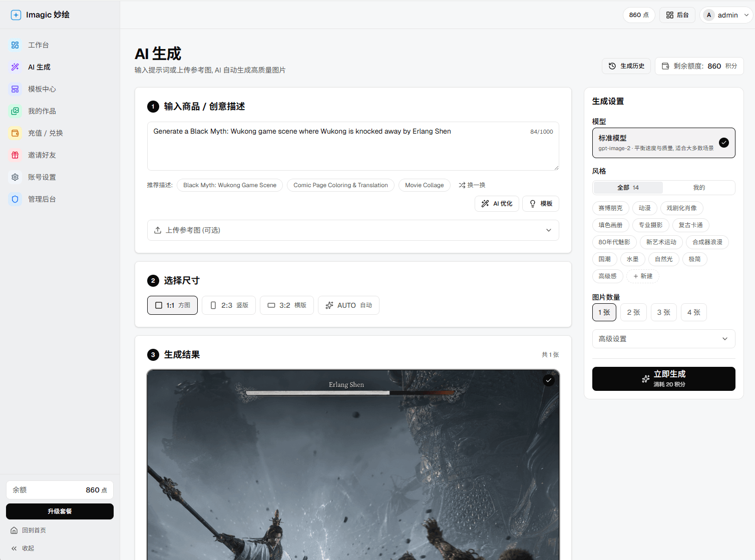The height and width of the screenshot is (560, 755).
Task: Click the 后台 grid icon in header
Action: pos(670,15)
